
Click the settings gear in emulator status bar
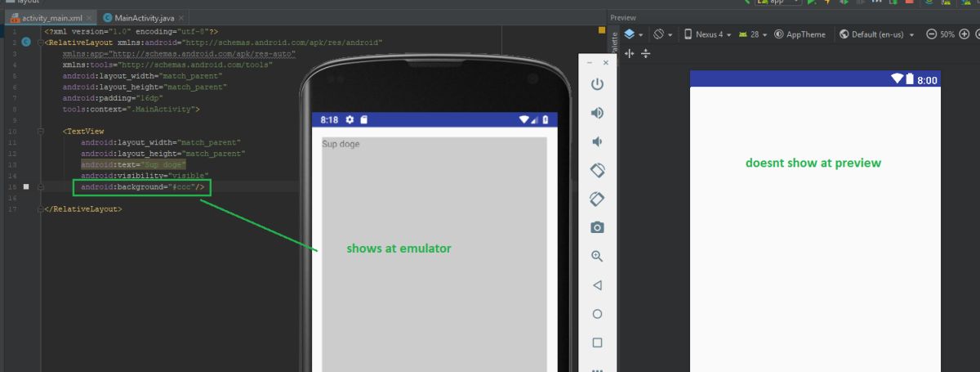(x=350, y=119)
